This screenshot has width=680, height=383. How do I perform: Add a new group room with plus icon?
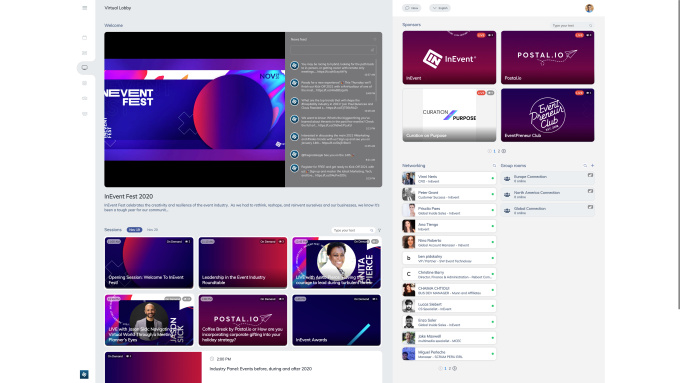pos(592,166)
